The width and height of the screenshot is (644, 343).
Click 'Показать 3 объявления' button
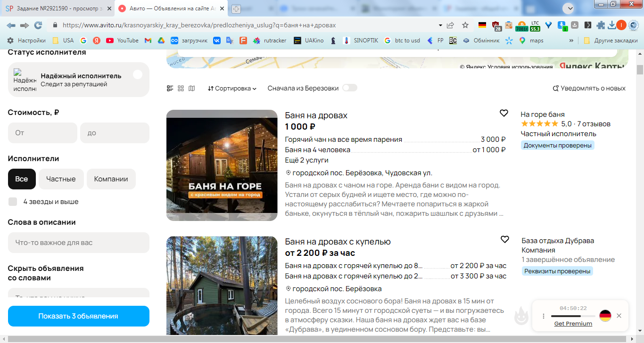point(79,316)
